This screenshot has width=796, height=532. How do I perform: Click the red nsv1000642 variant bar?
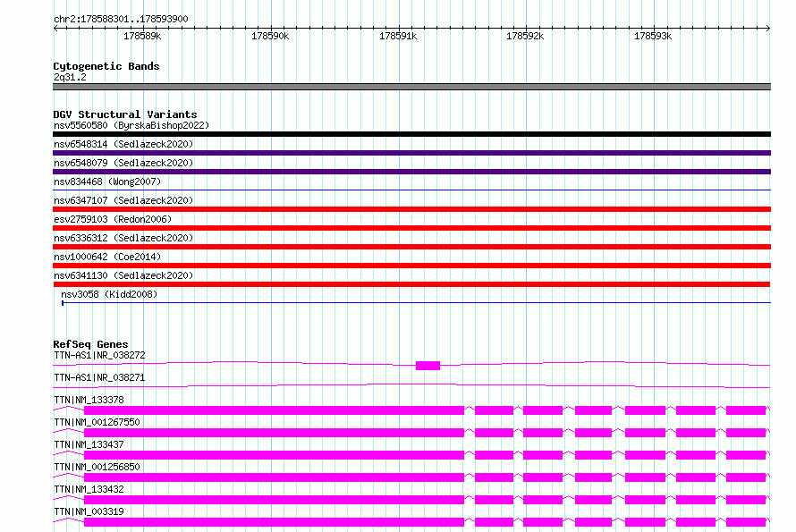(x=411, y=266)
